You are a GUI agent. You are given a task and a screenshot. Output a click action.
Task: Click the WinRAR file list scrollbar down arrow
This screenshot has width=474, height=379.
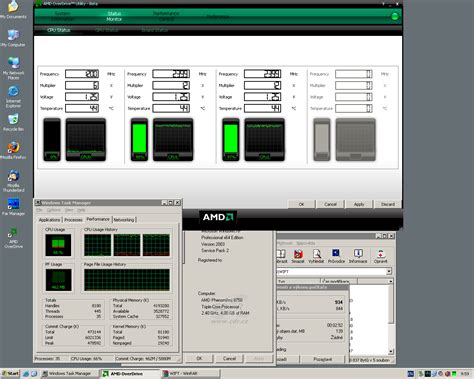[x=391, y=351]
